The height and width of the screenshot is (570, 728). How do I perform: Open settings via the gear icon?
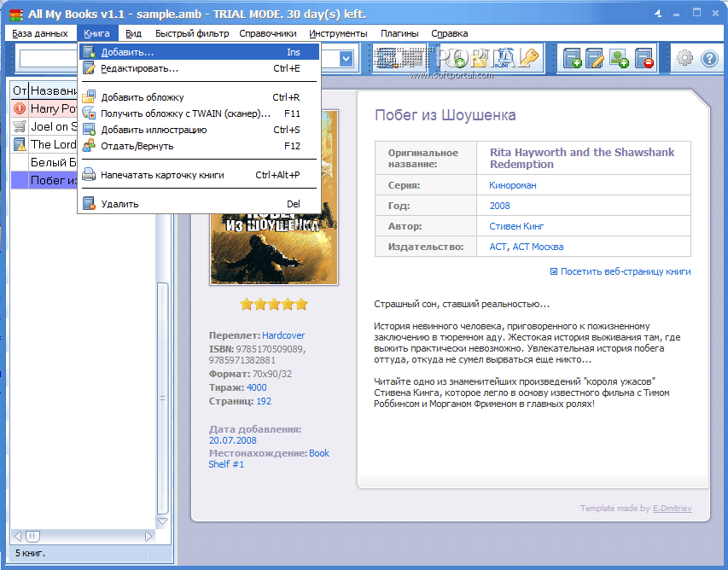pos(684,59)
